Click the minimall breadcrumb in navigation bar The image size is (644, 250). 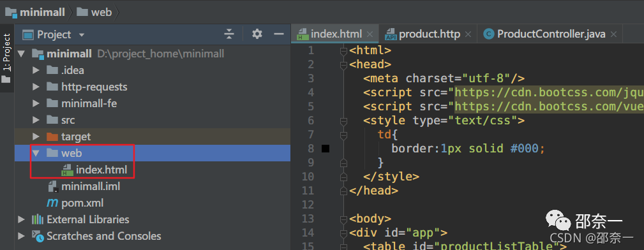click(35, 12)
